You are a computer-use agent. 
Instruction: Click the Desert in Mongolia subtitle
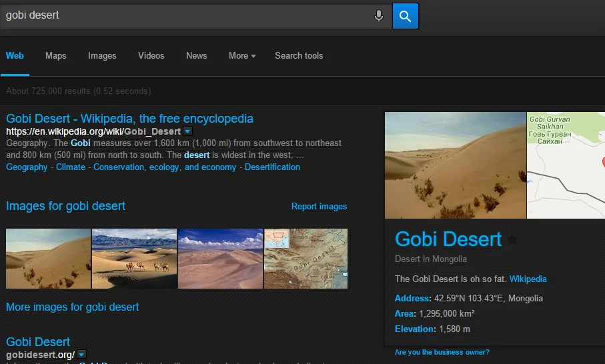pyautogui.click(x=431, y=259)
